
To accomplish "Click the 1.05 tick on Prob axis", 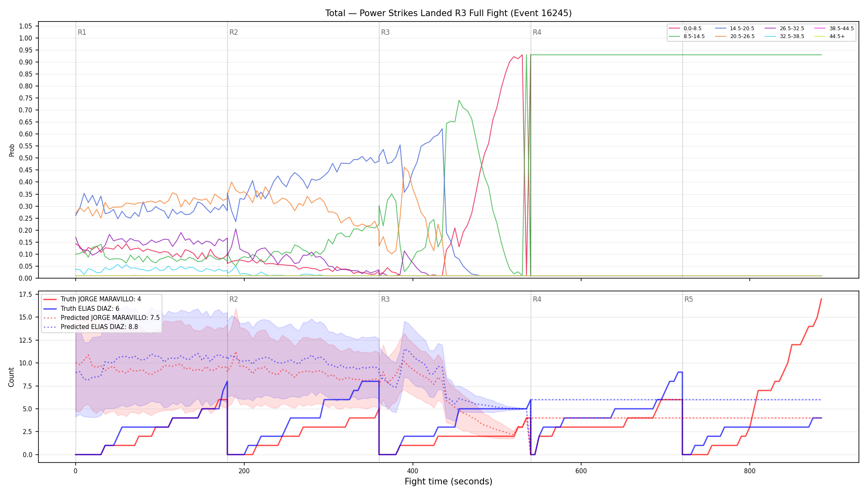I will pyautogui.click(x=26, y=26).
